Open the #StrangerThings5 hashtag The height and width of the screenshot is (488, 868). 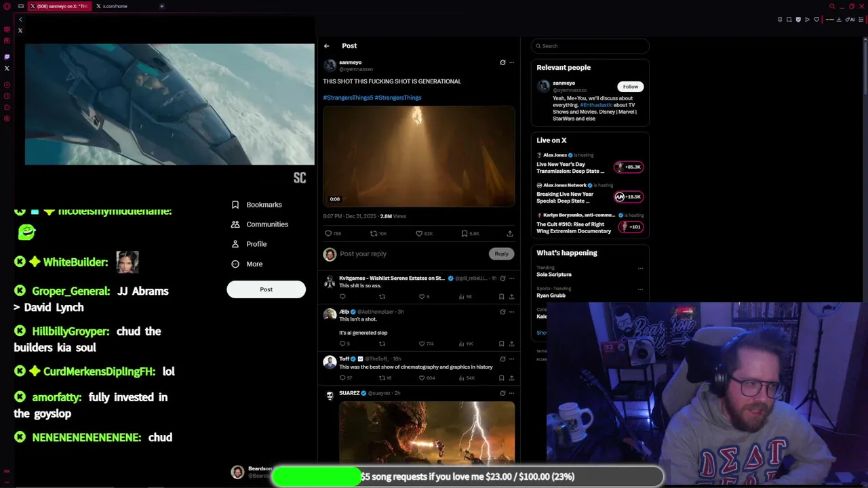tap(348, 98)
